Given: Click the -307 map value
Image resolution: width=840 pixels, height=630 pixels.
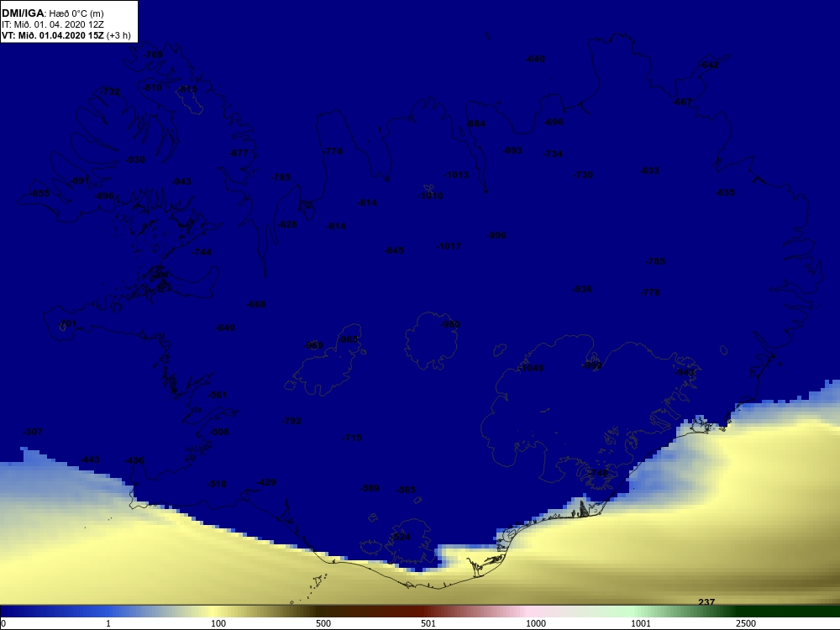Looking at the screenshot, I should pos(34,432).
